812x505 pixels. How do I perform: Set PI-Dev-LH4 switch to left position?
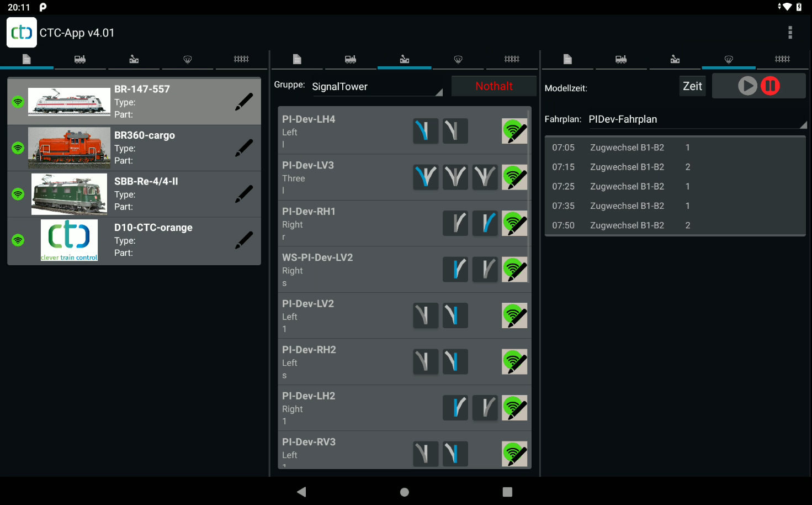point(426,131)
